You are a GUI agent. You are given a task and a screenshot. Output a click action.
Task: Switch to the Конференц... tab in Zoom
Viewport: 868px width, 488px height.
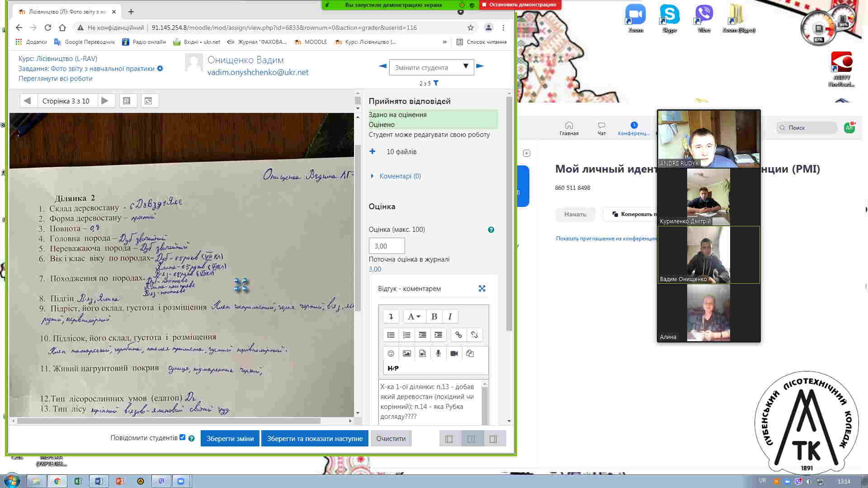pos(634,128)
